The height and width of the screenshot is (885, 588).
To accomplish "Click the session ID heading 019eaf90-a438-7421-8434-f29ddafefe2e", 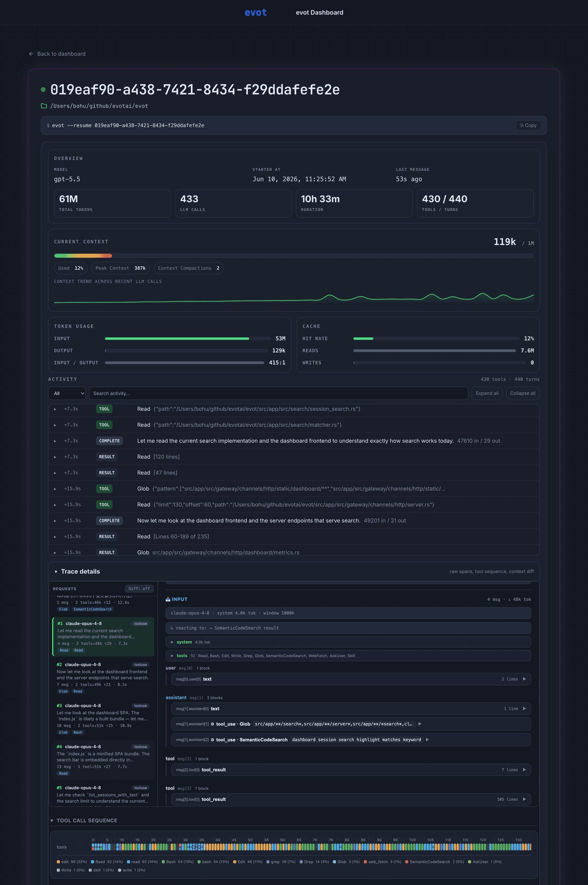I will click(x=195, y=89).
